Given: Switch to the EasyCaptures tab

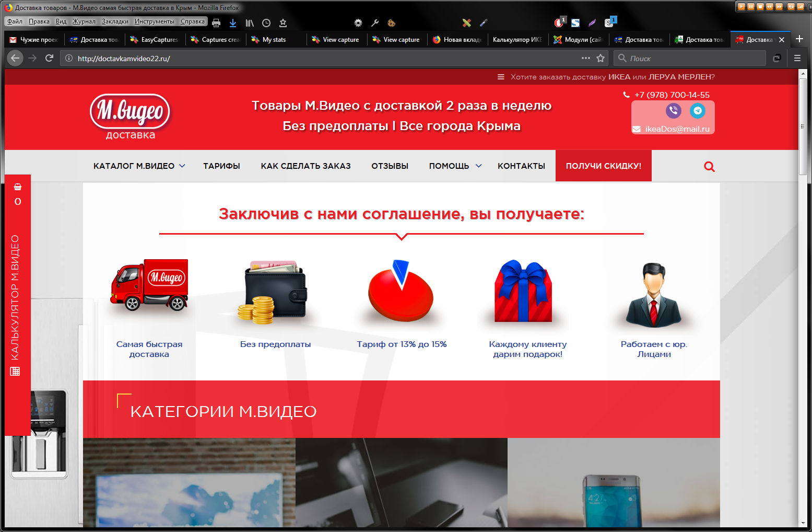Looking at the screenshot, I should click(x=155, y=40).
